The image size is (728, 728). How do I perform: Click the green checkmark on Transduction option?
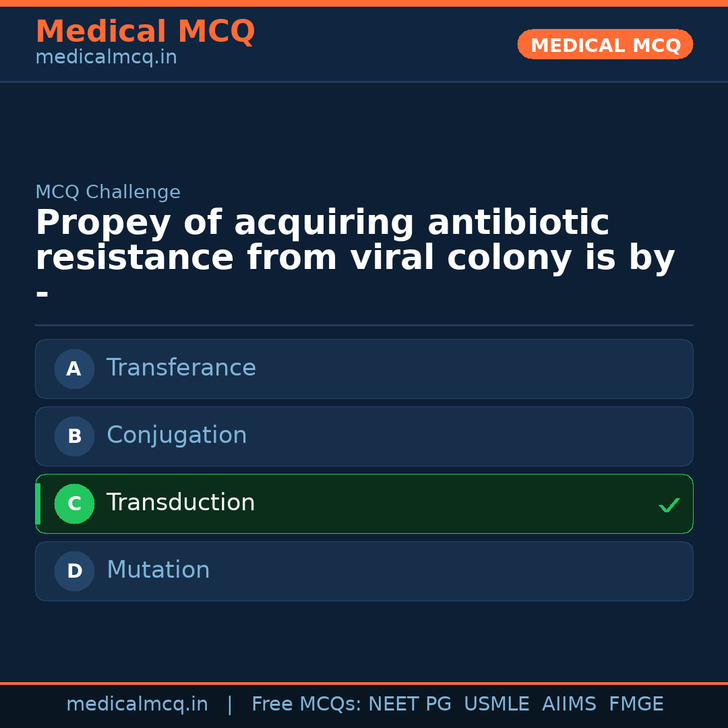coord(669,505)
